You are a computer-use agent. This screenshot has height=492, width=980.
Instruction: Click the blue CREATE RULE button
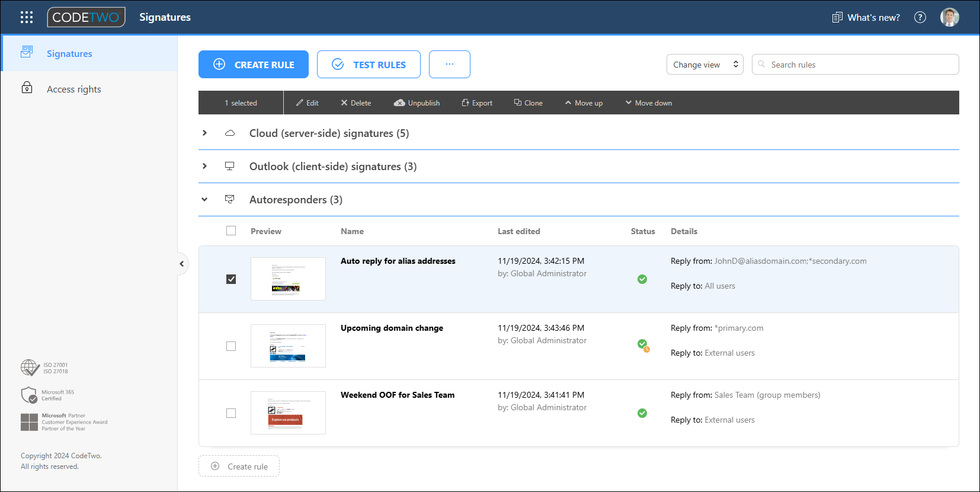pos(254,65)
